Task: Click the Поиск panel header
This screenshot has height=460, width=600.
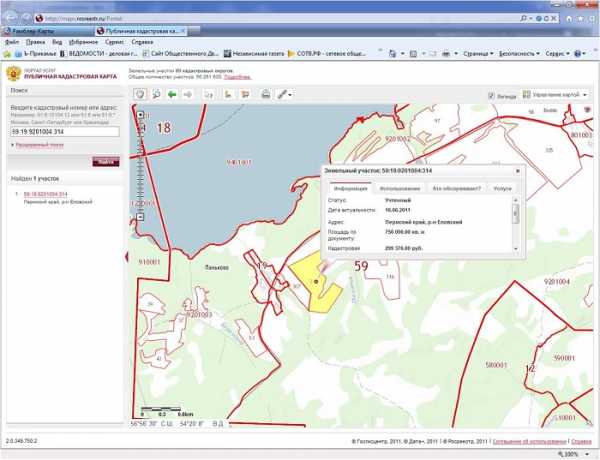Action: click(65, 90)
